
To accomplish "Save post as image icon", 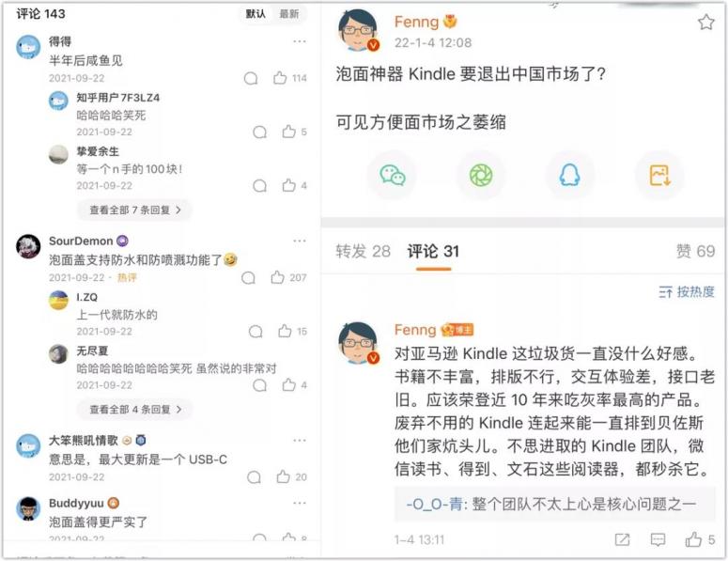I will tap(659, 176).
